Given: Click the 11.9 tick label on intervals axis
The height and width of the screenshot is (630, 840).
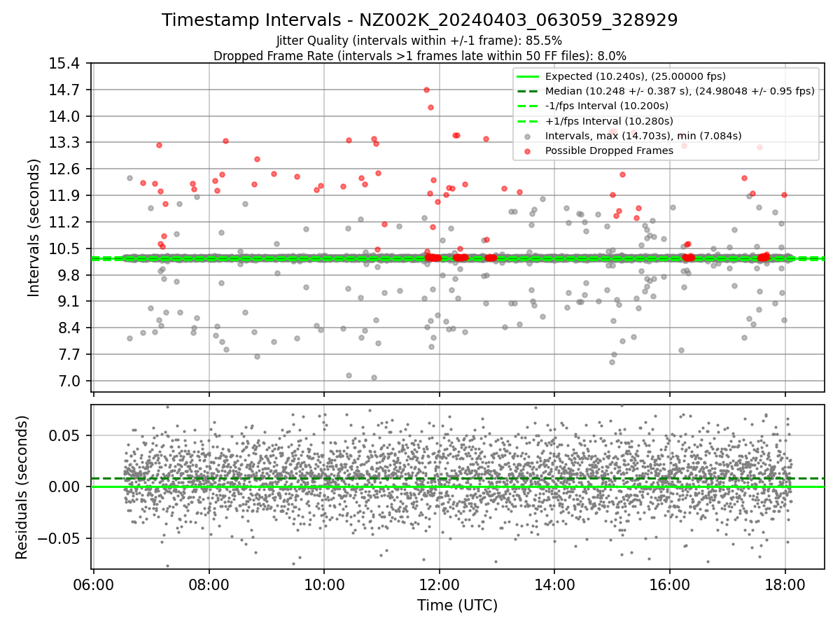Looking at the screenshot, I should [x=64, y=195].
